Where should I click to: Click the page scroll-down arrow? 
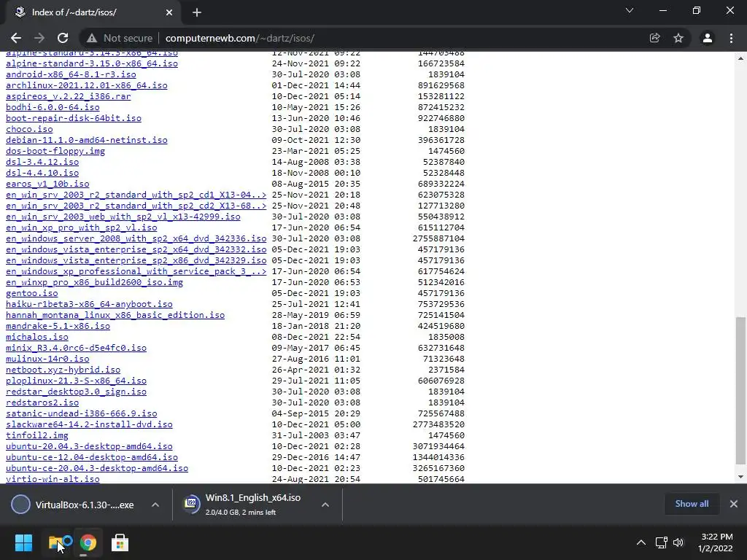(740, 477)
